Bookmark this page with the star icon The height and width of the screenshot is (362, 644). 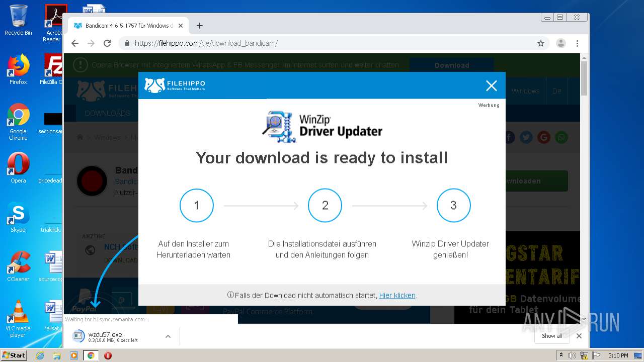coord(541,43)
